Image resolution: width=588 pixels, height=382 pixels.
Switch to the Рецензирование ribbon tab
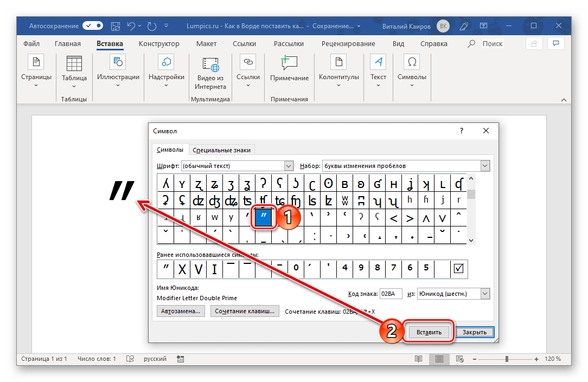click(348, 44)
